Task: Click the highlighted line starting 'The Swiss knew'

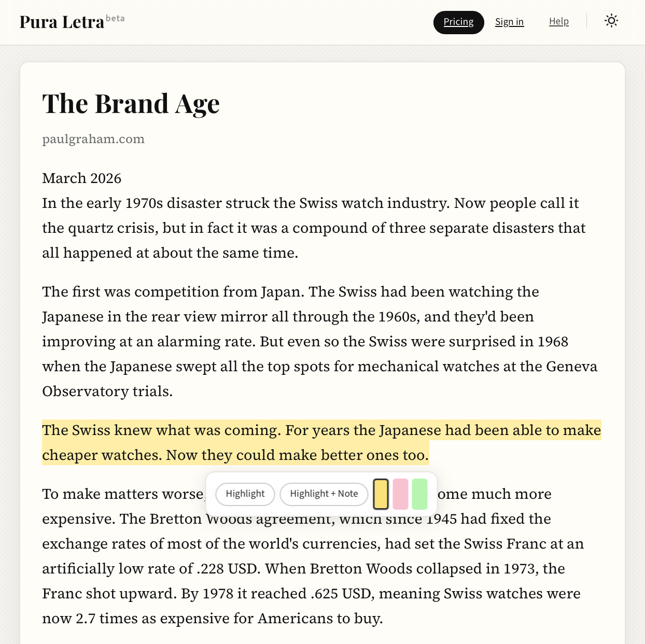Action: [321, 430]
